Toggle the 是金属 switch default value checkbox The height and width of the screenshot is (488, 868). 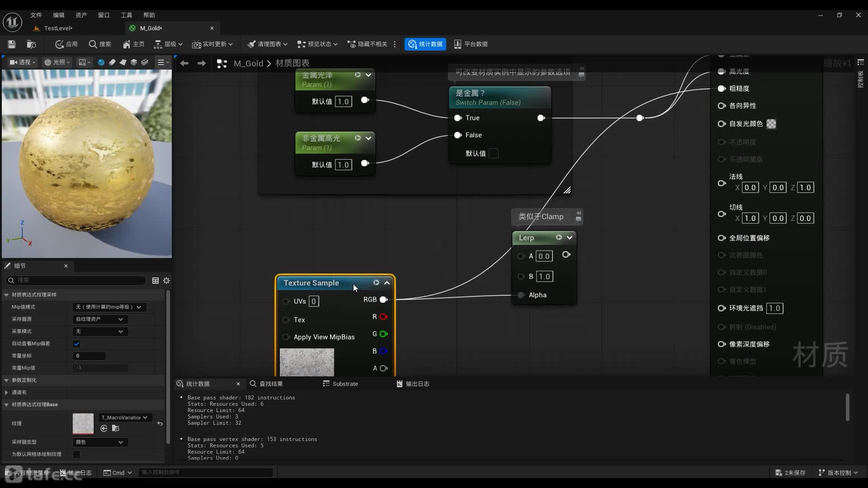(494, 154)
